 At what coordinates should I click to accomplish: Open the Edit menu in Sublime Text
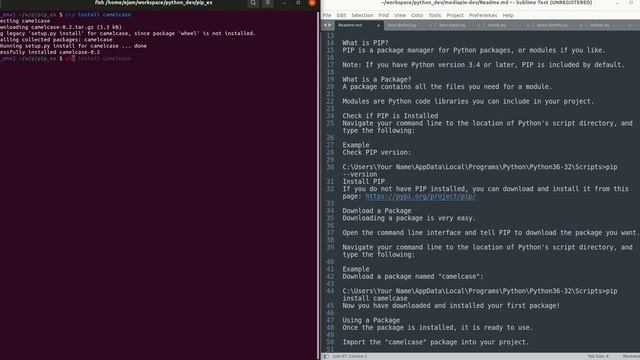click(341, 15)
